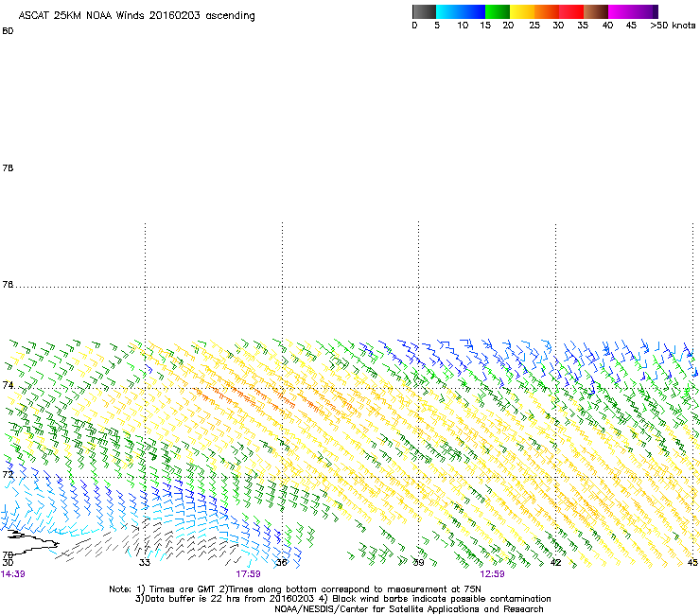
Task: Click the brown 35-40 knots legend segment
Action: click(x=596, y=11)
